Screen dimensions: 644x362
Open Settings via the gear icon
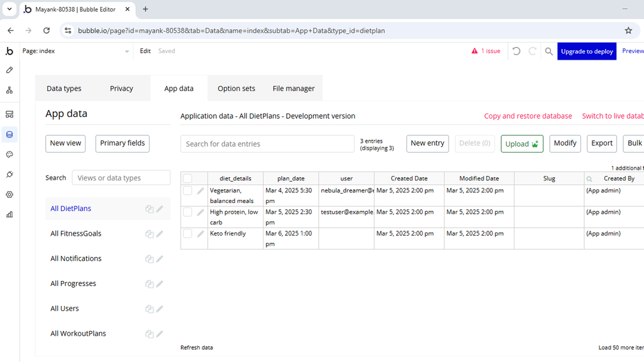[x=10, y=194]
